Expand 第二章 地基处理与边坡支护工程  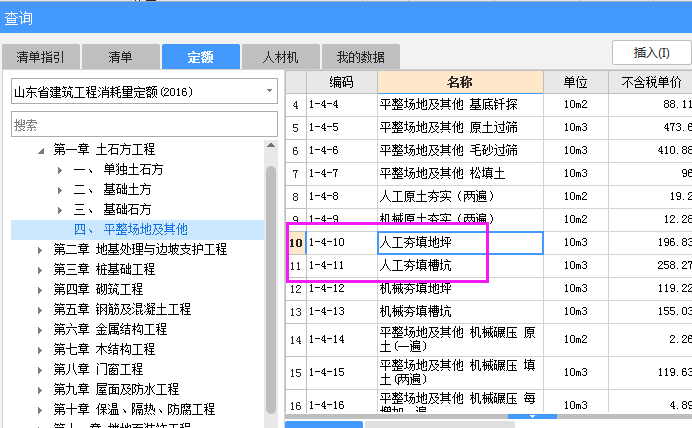coord(40,250)
